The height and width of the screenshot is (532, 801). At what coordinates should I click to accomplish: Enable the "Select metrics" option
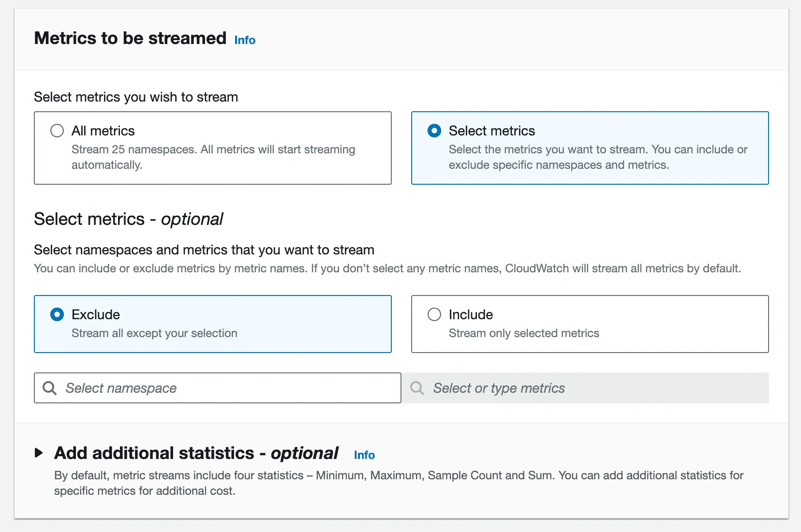[x=434, y=130]
